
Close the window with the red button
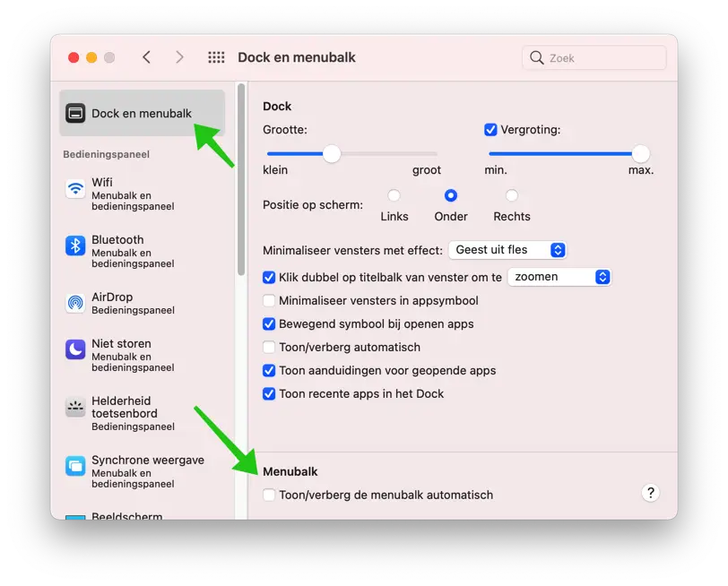74,57
